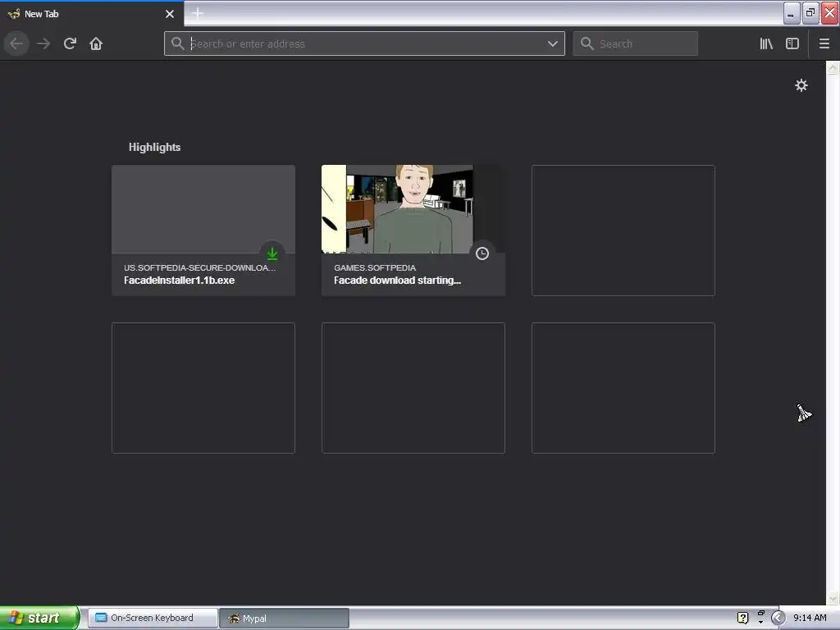Restore down the browser window
Image resolution: width=840 pixels, height=630 pixels.
pos(810,13)
